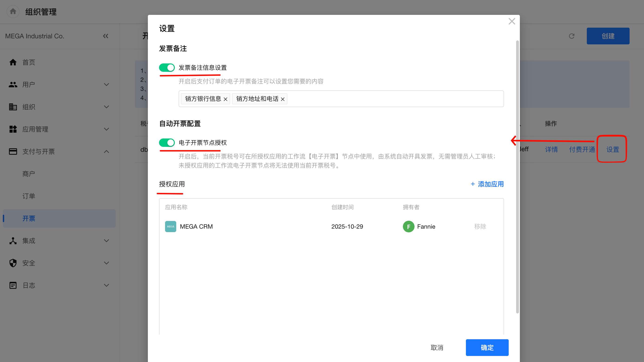This screenshot has height=362, width=644.
Task: Collapse sidebar with double-chevron icon
Action: click(x=106, y=36)
